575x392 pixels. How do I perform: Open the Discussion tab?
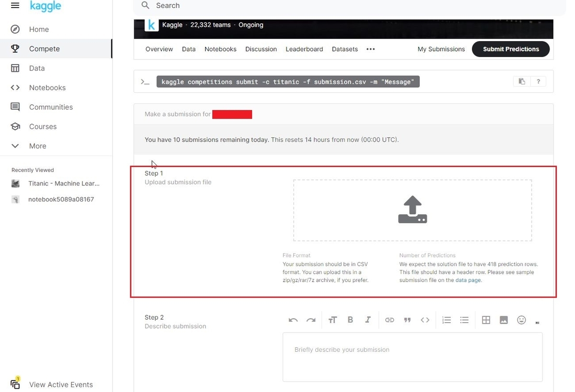point(261,49)
